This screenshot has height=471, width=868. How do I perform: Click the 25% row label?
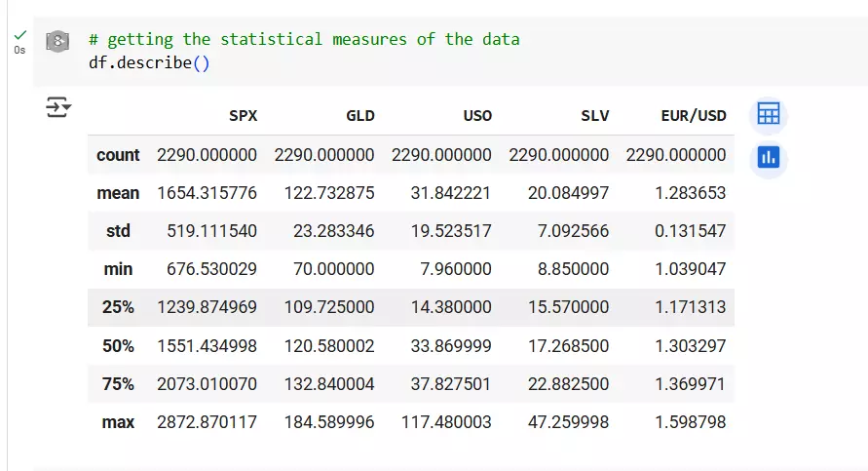click(x=118, y=307)
